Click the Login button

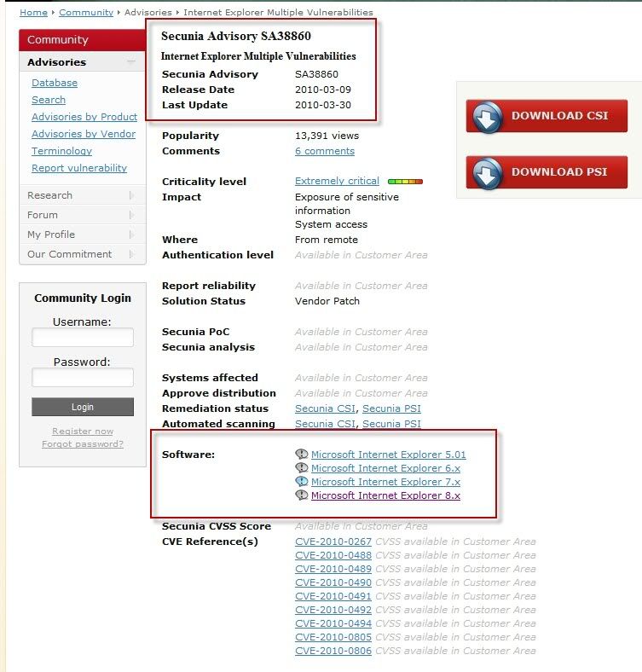[83, 407]
